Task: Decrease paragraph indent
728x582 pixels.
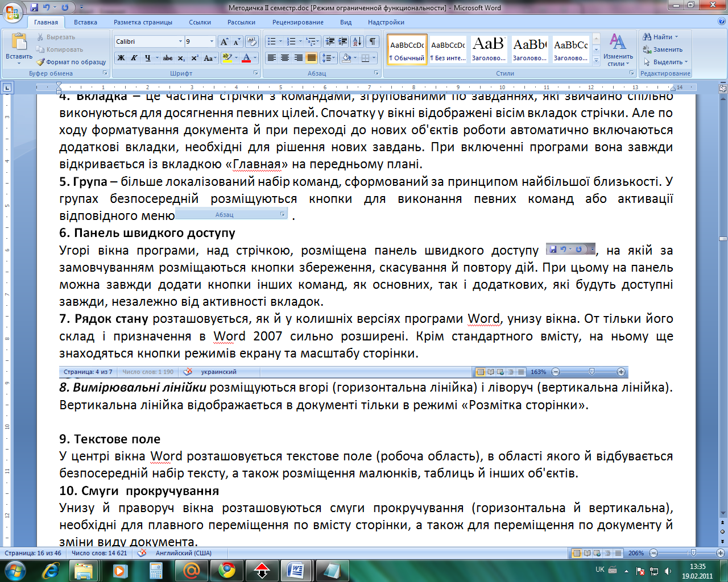Action: [x=330, y=41]
